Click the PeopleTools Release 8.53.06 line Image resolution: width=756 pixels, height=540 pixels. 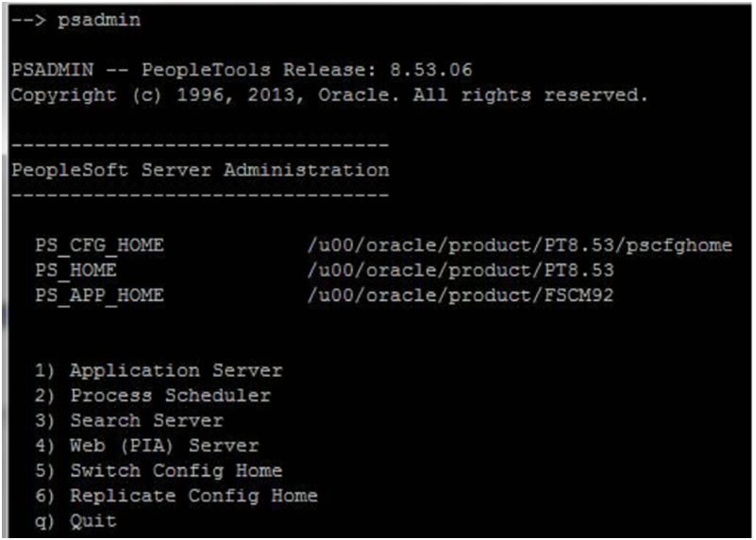(x=242, y=71)
